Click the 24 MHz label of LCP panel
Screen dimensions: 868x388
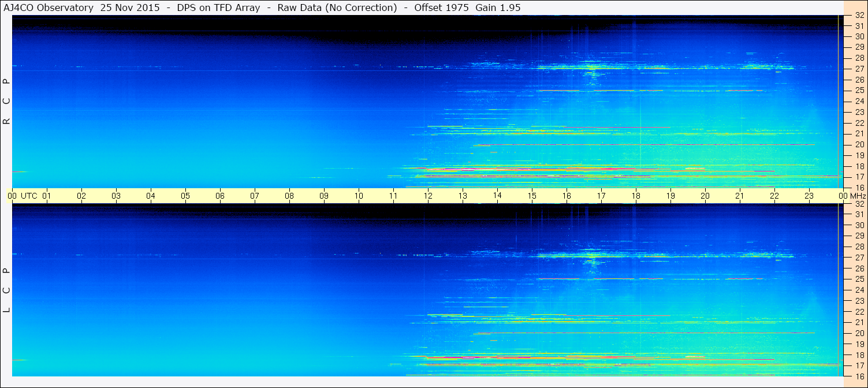859,290
